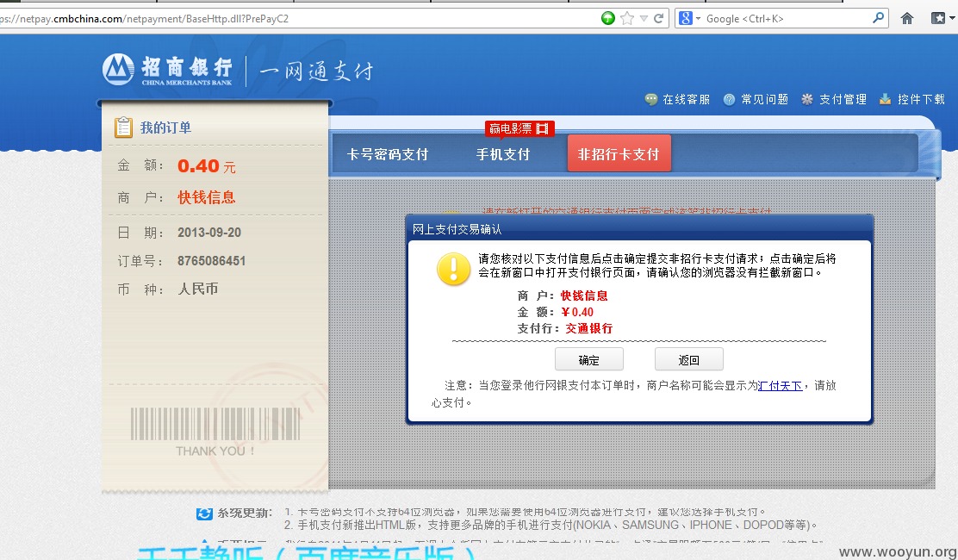Switch to 手机支付 tab

[503, 154]
